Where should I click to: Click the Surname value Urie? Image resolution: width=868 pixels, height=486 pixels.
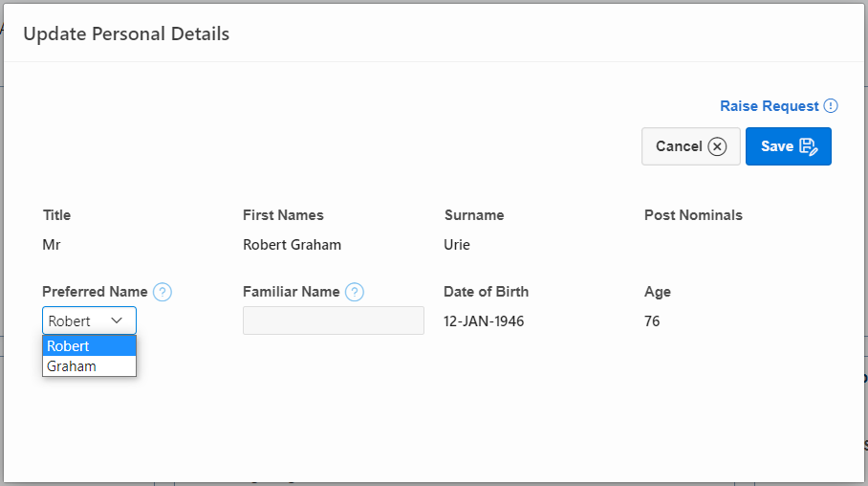click(x=457, y=245)
